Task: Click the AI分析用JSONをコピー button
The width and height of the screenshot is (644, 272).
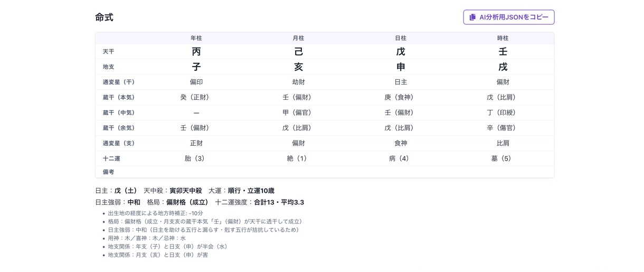Action: click(x=509, y=17)
